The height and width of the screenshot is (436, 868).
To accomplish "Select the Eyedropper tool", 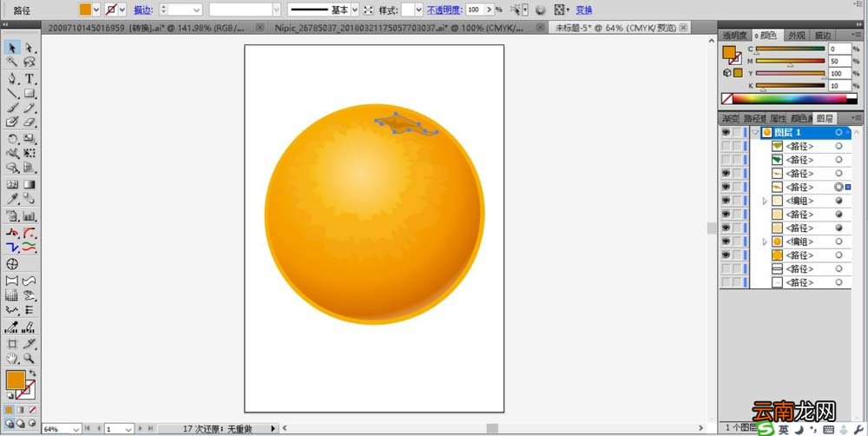I will click(x=12, y=198).
